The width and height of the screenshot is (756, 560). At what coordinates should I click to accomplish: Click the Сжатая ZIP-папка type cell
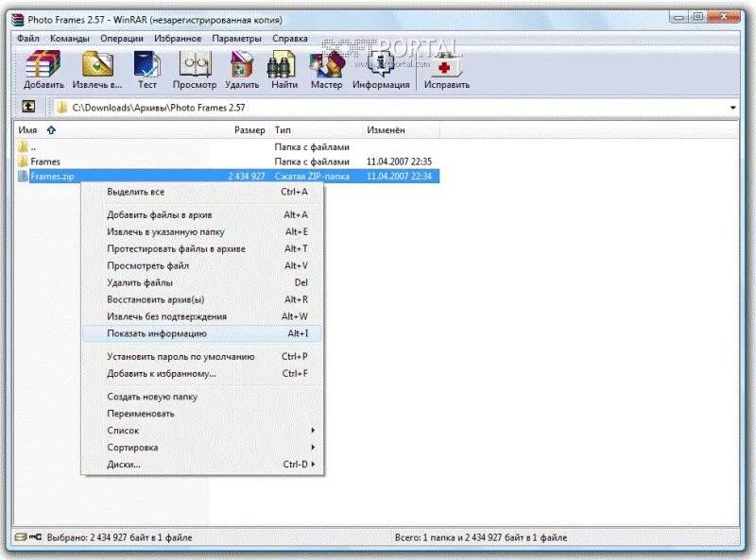[x=312, y=176]
